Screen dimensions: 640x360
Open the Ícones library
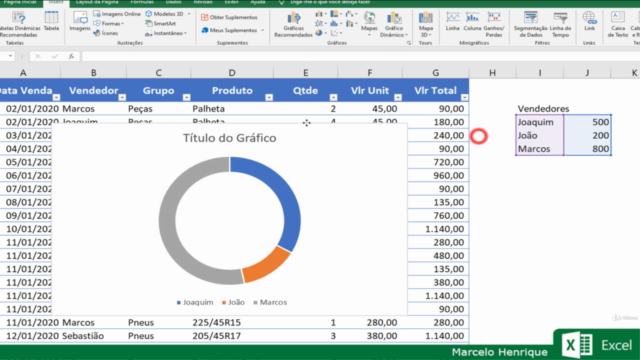pyautogui.click(x=106, y=33)
